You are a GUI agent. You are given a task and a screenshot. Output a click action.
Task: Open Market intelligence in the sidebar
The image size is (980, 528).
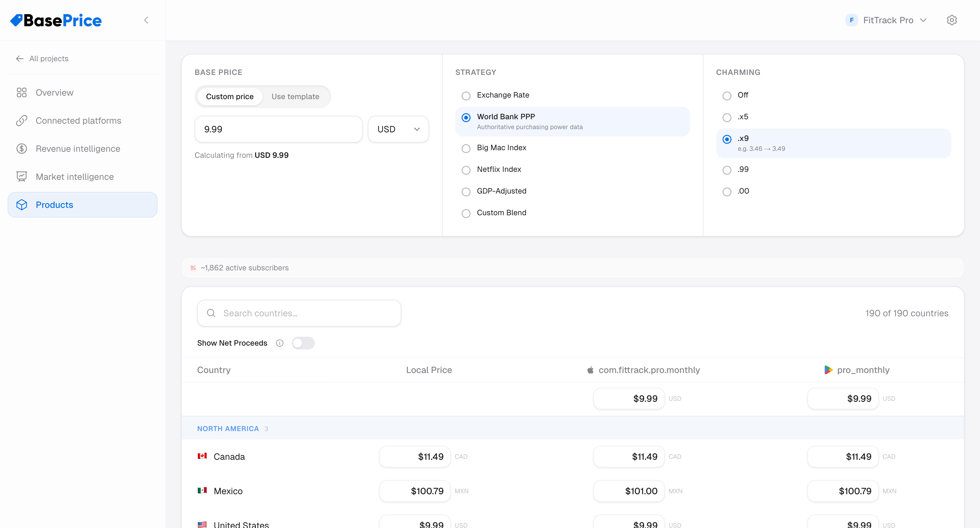pyautogui.click(x=83, y=177)
